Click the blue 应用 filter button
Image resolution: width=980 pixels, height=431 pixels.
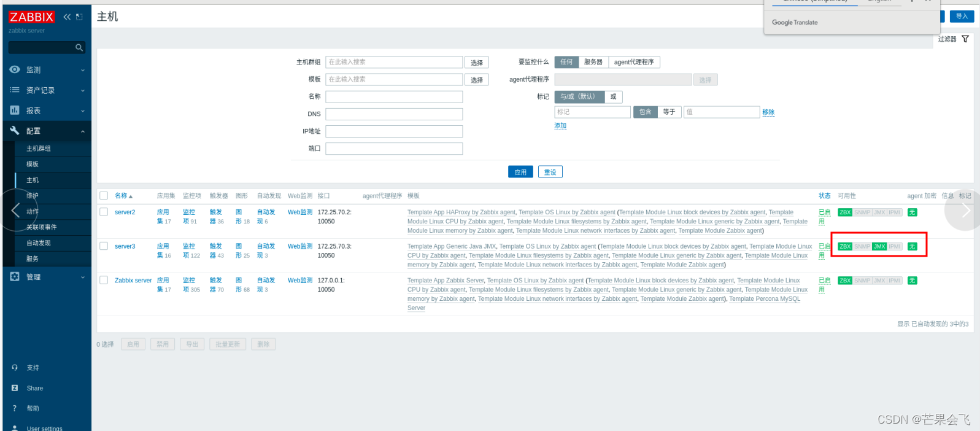coord(520,172)
